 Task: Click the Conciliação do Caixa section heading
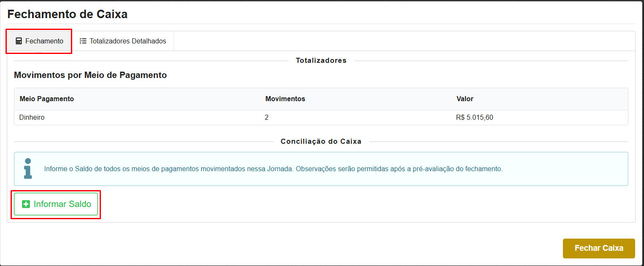(x=322, y=141)
